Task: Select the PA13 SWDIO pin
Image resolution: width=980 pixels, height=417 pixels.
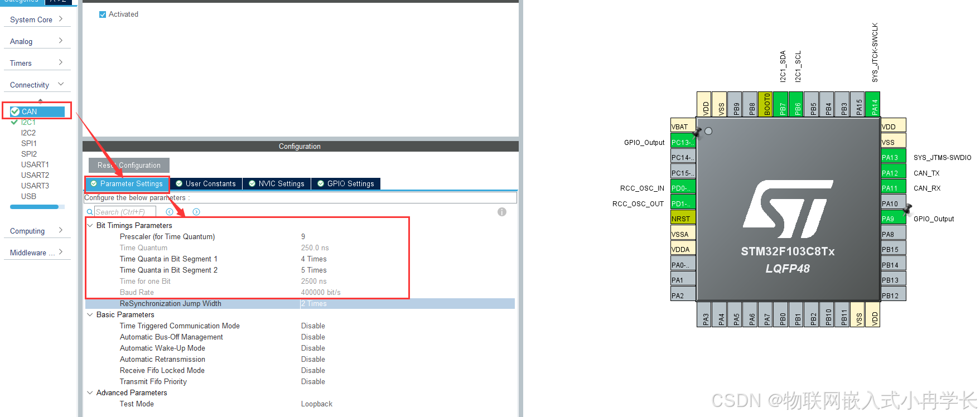Action: (x=893, y=157)
